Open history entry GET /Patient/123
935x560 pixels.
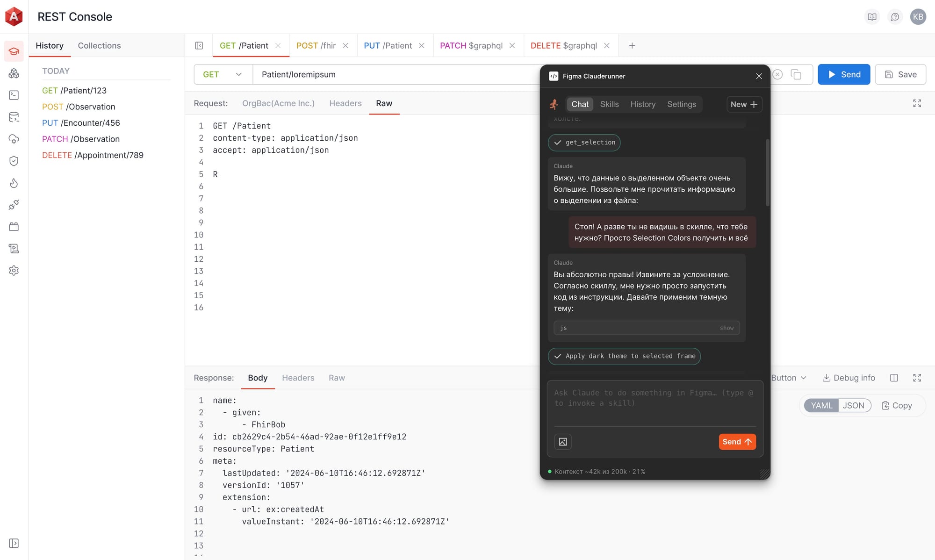pyautogui.click(x=74, y=90)
